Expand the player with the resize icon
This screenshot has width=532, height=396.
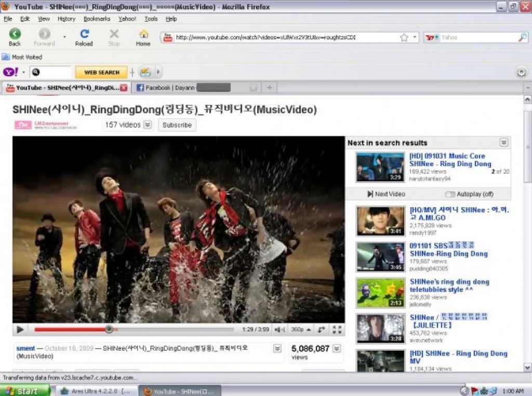pyautogui.click(x=321, y=330)
